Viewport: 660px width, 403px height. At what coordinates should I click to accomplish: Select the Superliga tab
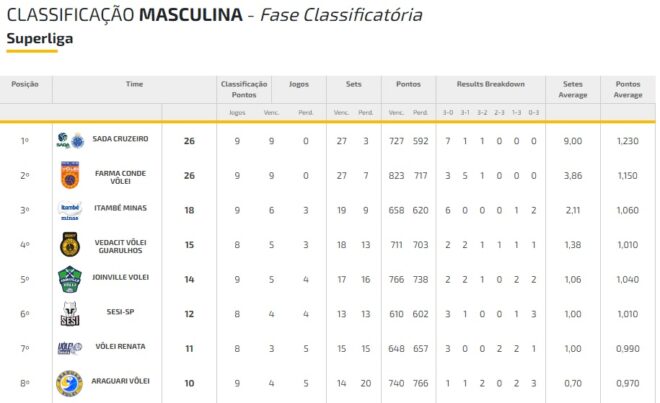32,38
